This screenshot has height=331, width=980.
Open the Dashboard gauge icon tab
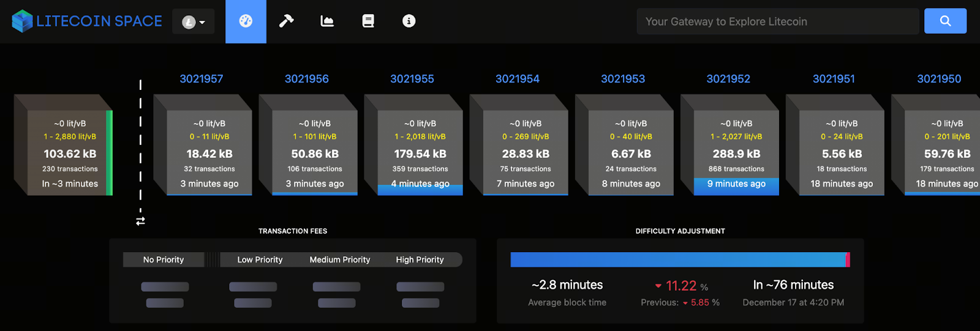pos(246,21)
